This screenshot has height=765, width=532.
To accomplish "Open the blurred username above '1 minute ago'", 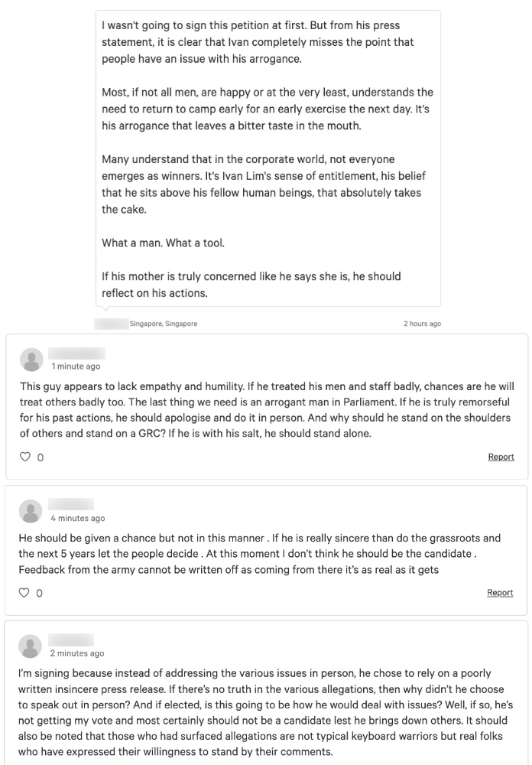I will [76, 353].
